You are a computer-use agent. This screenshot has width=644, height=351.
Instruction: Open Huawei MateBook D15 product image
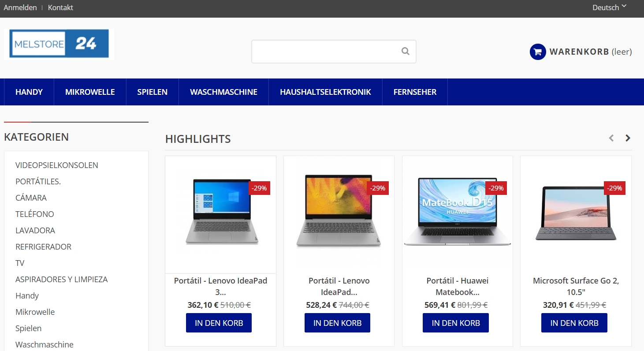click(x=458, y=212)
